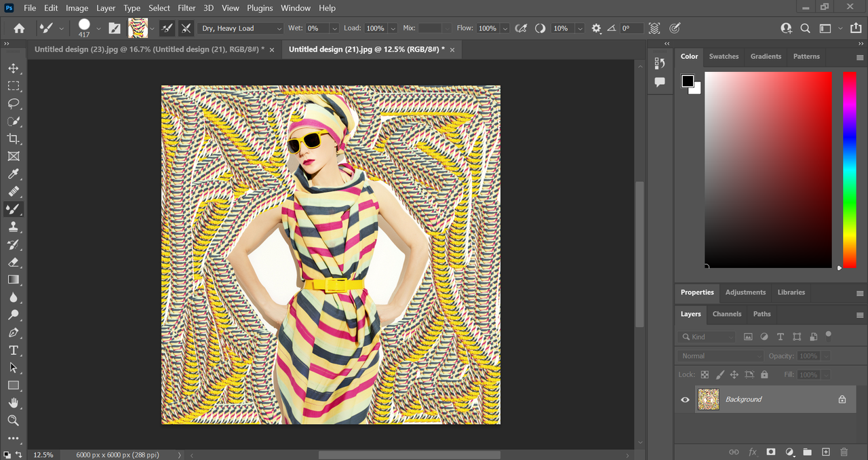This screenshot has height=460, width=868.
Task: Open the Filter menu
Action: click(186, 8)
